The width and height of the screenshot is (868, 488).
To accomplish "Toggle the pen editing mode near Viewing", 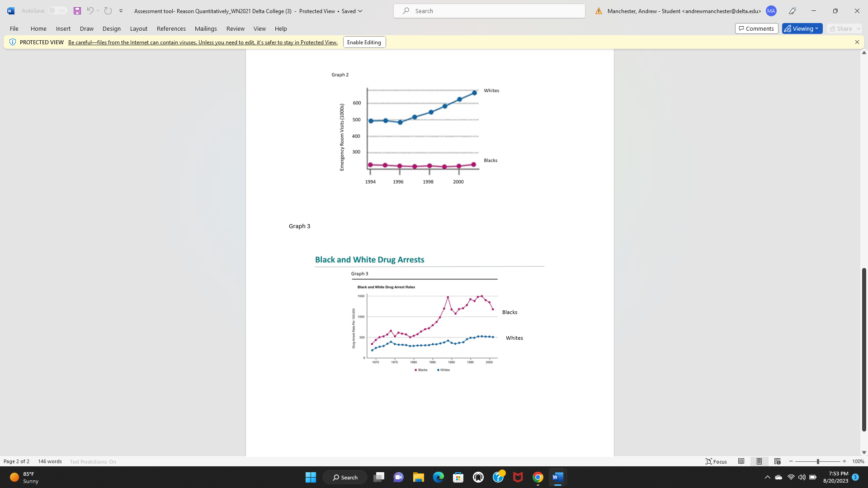I will coord(792,11).
